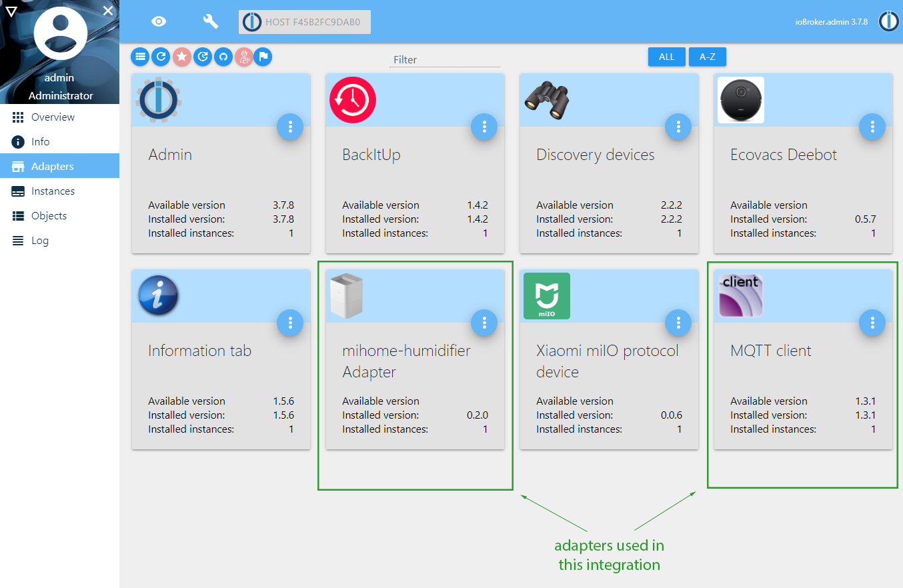Open the Info menu item
Image resolution: width=903 pixels, height=588 pixels.
click(59, 142)
